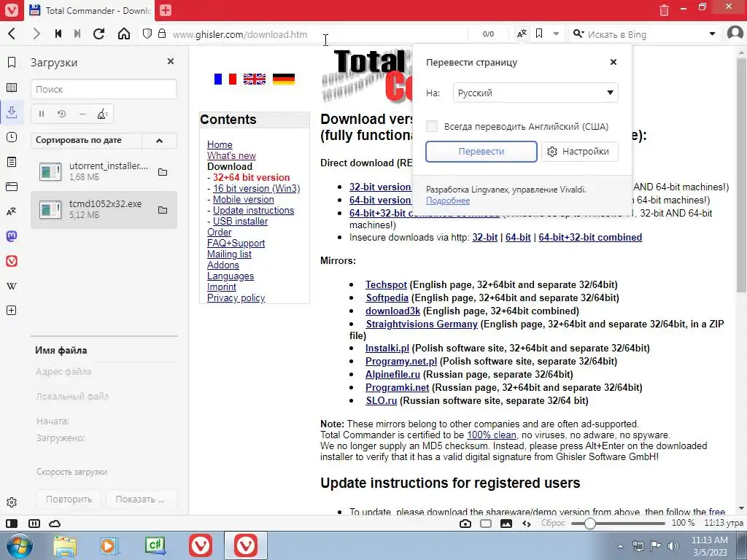
Task: Follow the Подробнее link
Action: pyautogui.click(x=448, y=201)
